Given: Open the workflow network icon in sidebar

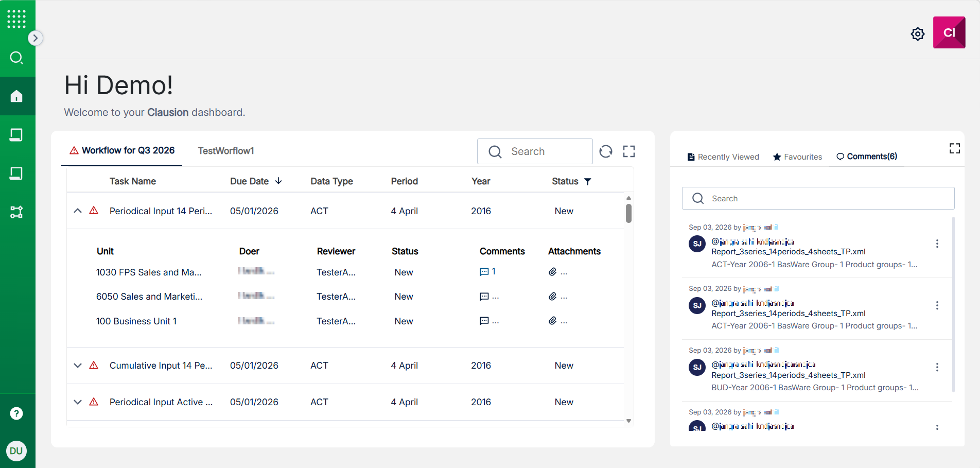Looking at the screenshot, I should tap(16, 212).
